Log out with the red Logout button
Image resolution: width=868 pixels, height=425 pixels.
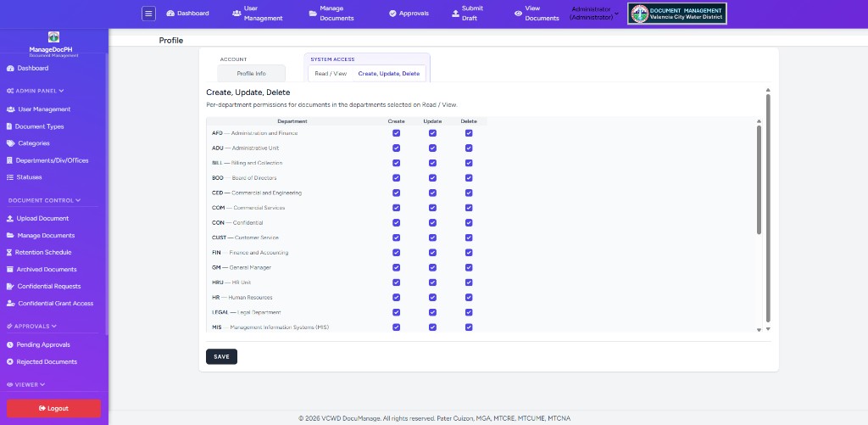(53, 408)
